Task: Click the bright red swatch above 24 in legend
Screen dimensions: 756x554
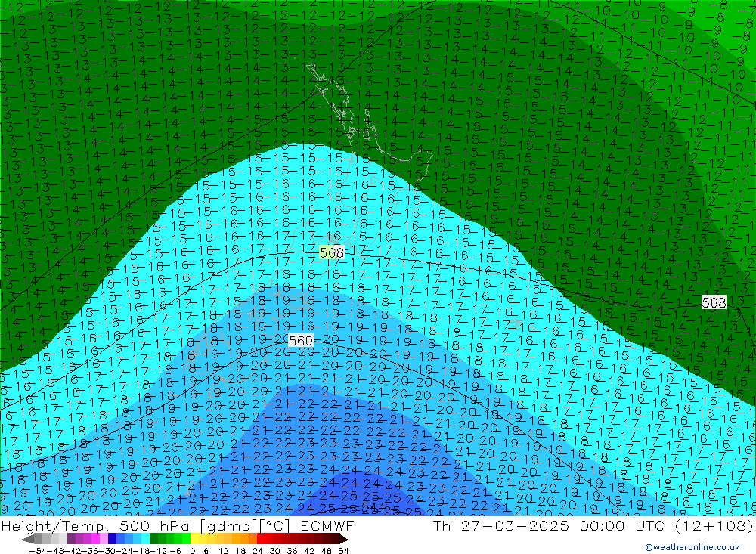Action: (261, 539)
